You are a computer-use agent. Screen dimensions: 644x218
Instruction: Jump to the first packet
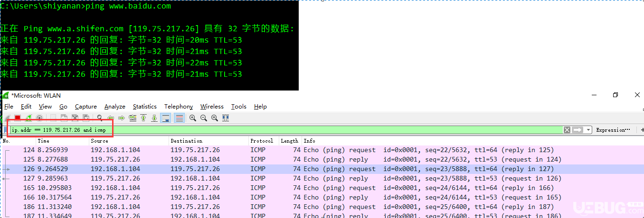coord(143,118)
